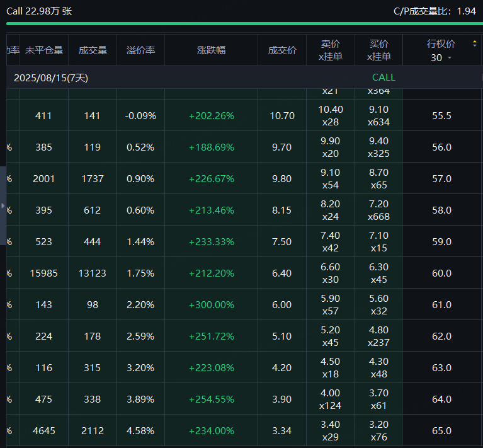Viewport: 483px width, 448px height.
Task: Sort by 成交量 column header
Action: click(93, 50)
